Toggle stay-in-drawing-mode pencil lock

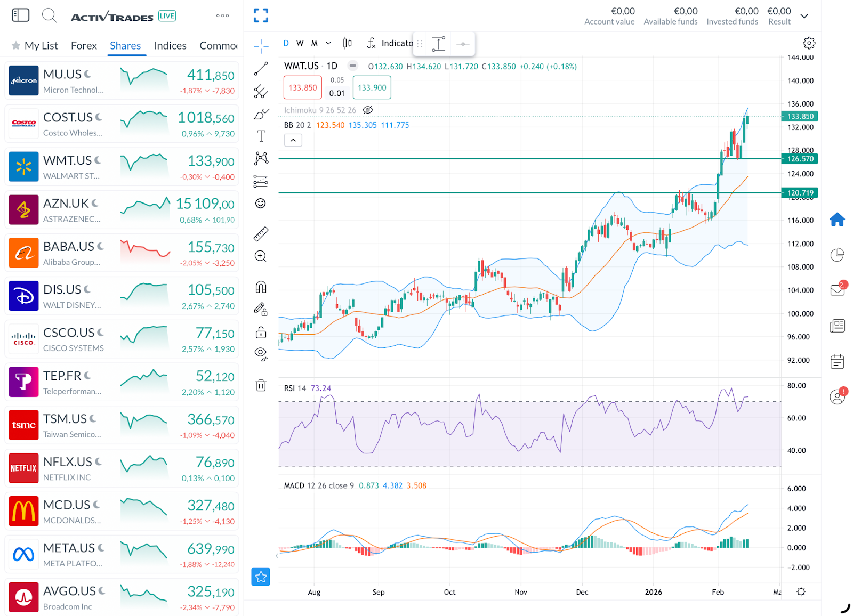point(261,309)
